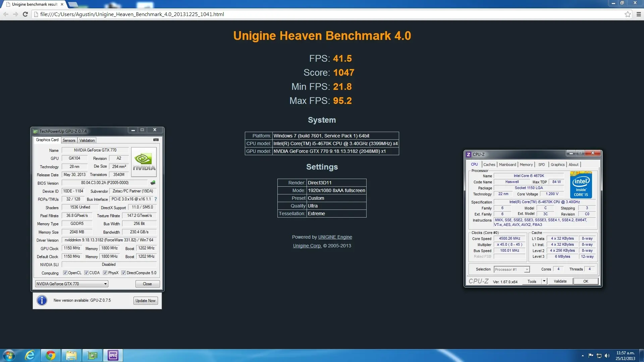Toggle the CUDA checkbox

click(86, 273)
